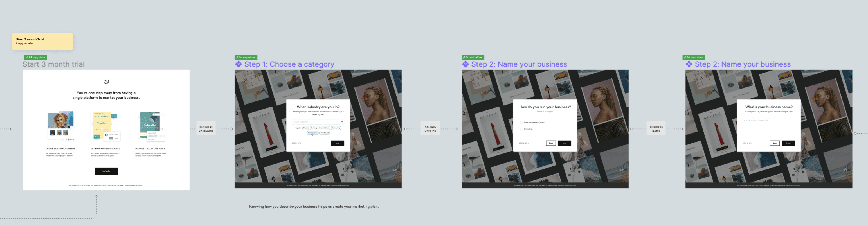The image size is (868, 226).
Task: Click the "Search categories" input field
Action: pos(318,122)
